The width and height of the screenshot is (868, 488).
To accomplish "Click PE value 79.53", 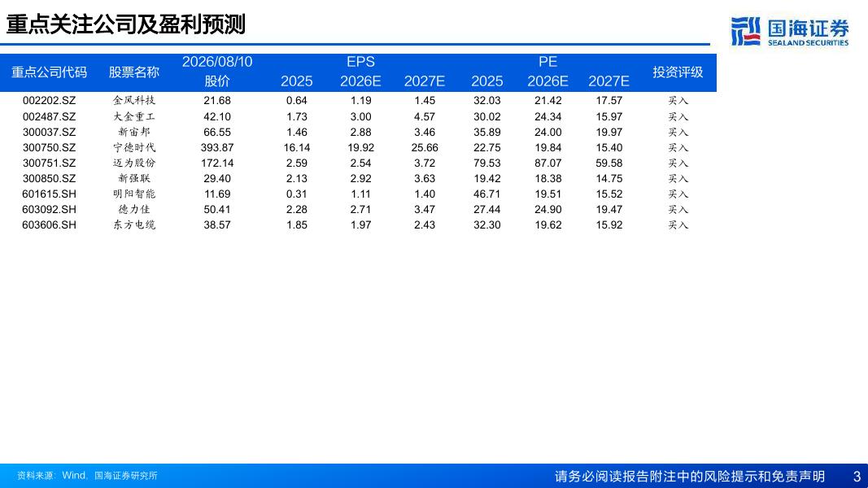I will tap(487, 163).
